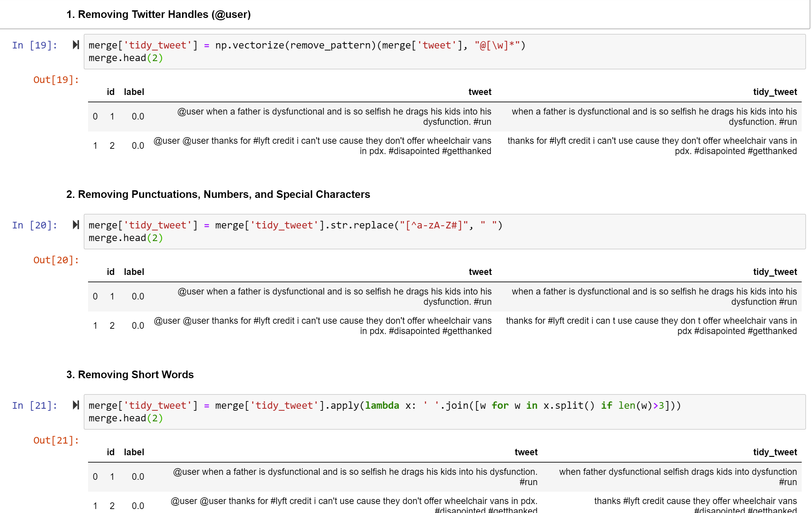
Task: Select the heading Removing Twitter Handles
Action: [x=158, y=14]
